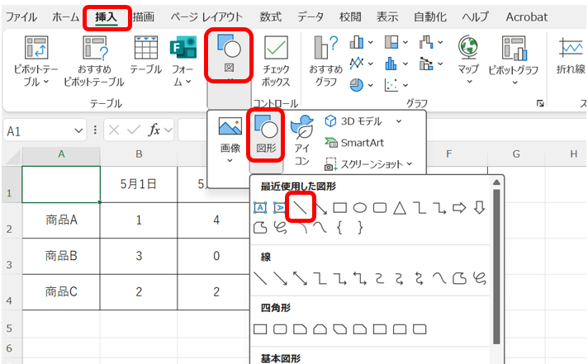Select the left brace shape

click(x=339, y=228)
